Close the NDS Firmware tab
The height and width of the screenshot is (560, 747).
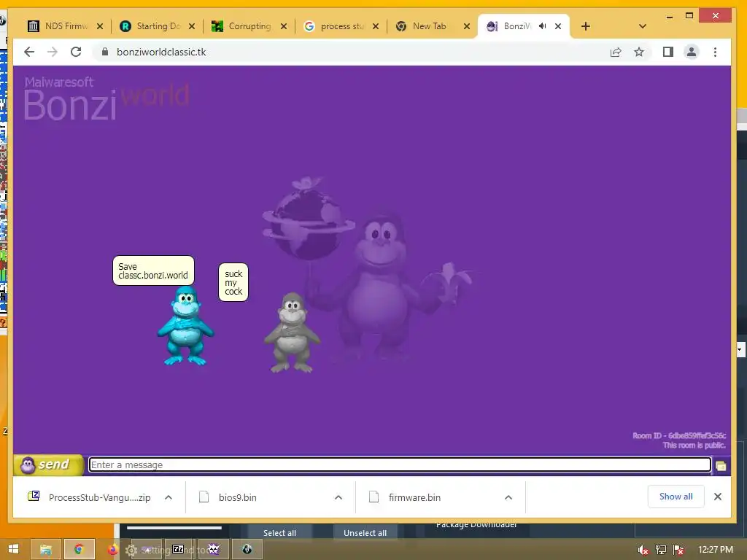pos(99,26)
